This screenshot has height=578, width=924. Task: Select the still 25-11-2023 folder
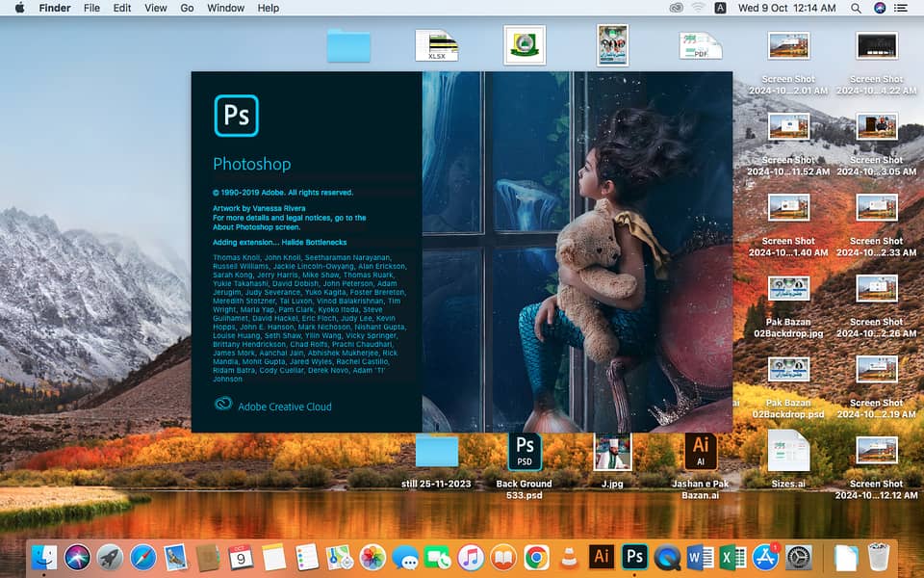click(x=436, y=451)
